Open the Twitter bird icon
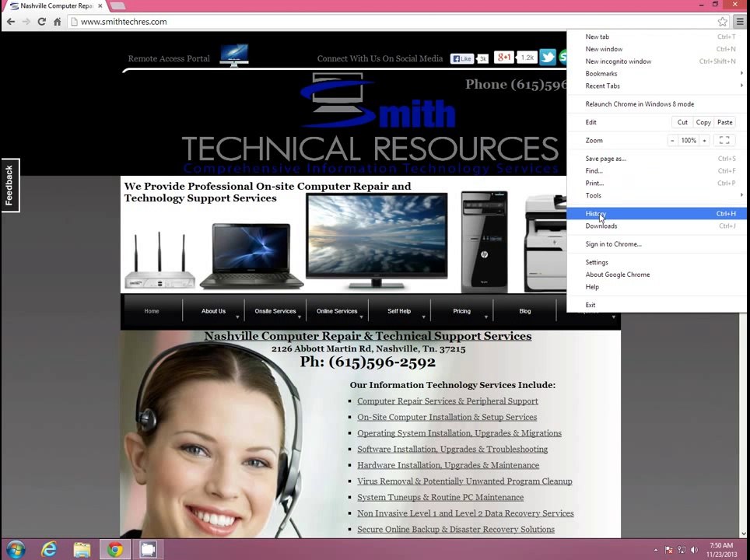 548,57
